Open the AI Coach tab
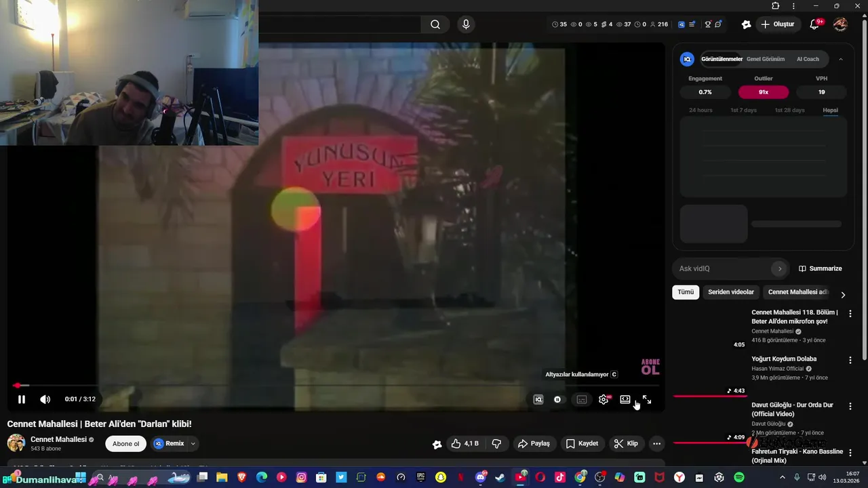The image size is (868, 488). (x=808, y=59)
